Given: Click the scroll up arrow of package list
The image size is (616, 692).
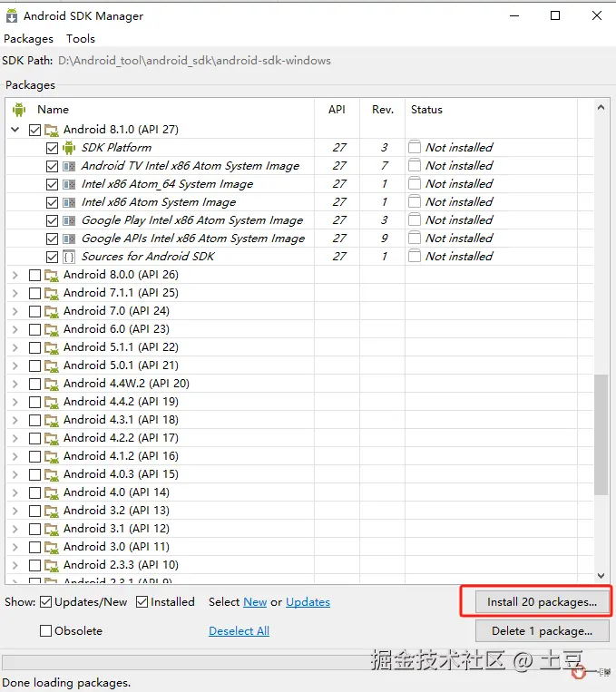Looking at the screenshot, I should coord(601,107).
